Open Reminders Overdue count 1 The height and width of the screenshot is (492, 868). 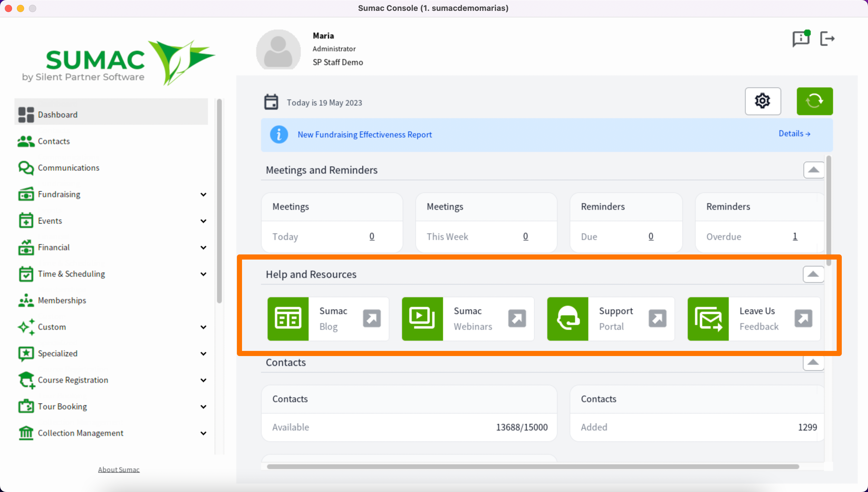coord(795,236)
